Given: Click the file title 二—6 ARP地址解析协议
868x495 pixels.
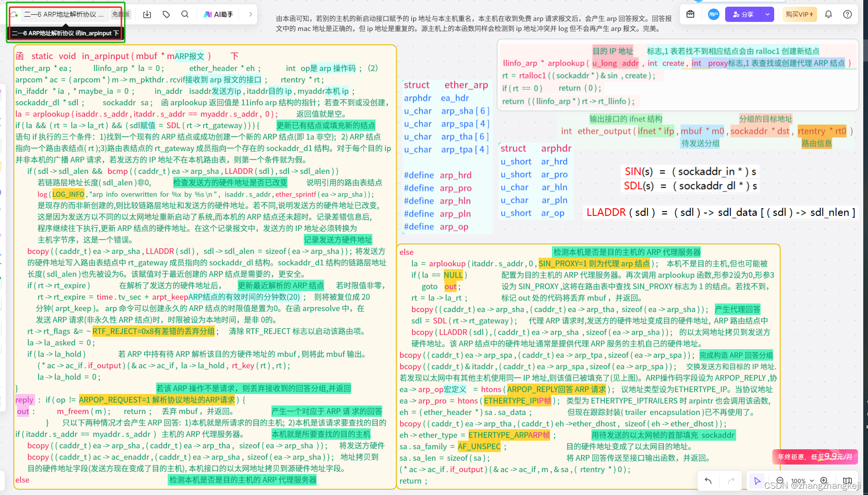Looking at the screenshot, I should (x=64, y=14).
